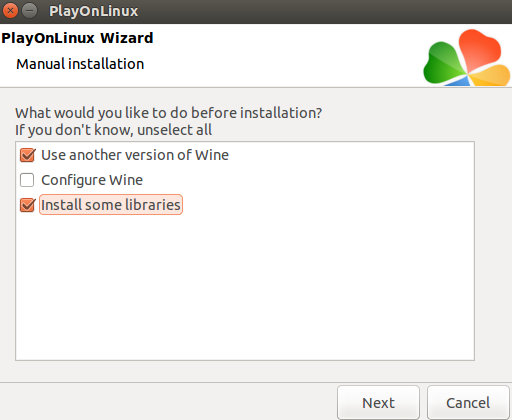
Task: Click the highlighted Install some libraries label
Action: [x=111, y=205]
